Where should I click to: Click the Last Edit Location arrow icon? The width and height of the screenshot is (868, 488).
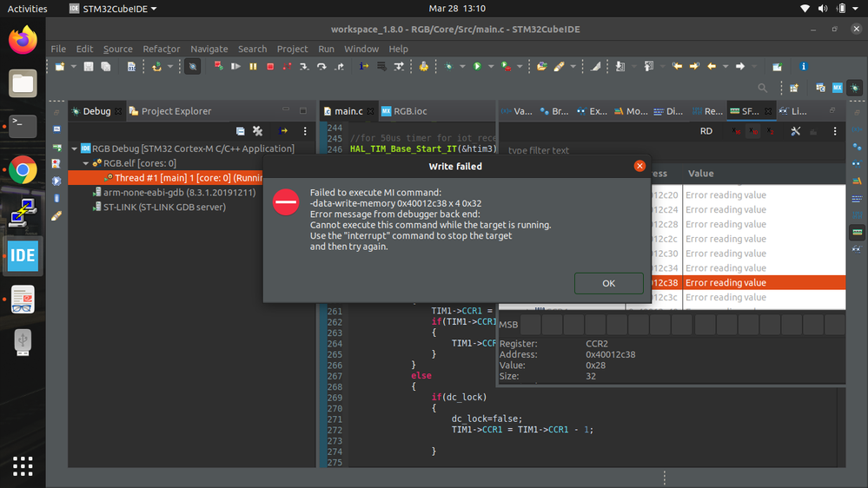[x=677, y=66]
